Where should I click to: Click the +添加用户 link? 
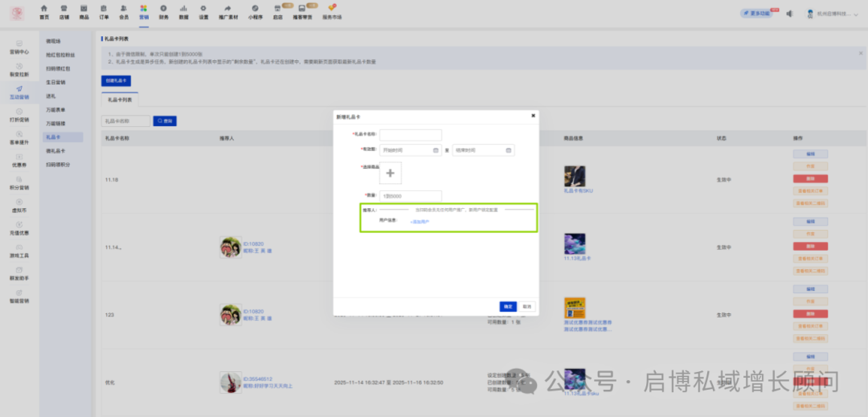coord(420,221)
